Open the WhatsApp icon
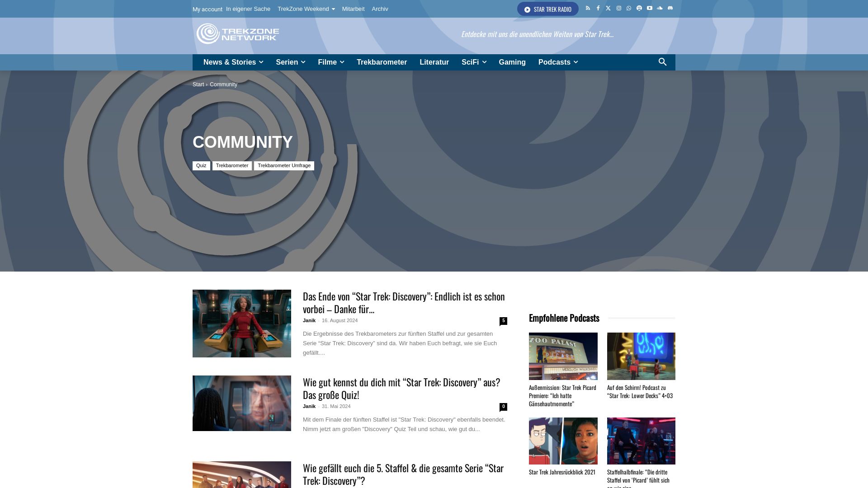 629,8
